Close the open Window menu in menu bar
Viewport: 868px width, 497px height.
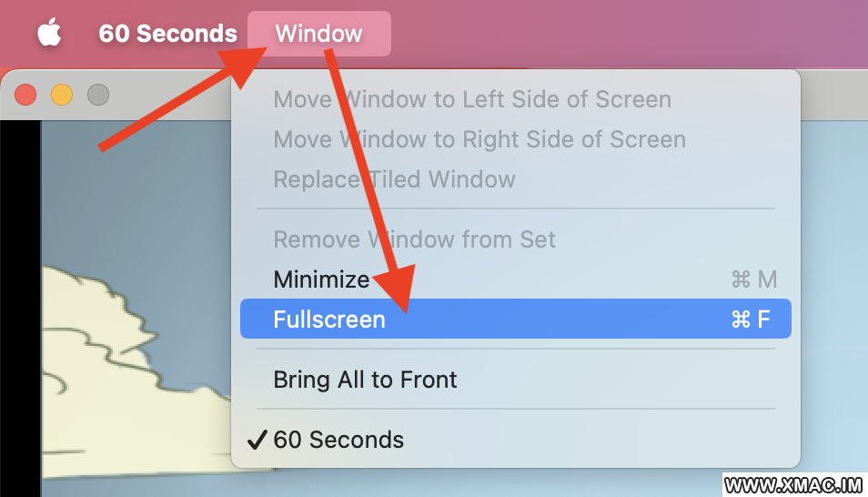[318, 34]
